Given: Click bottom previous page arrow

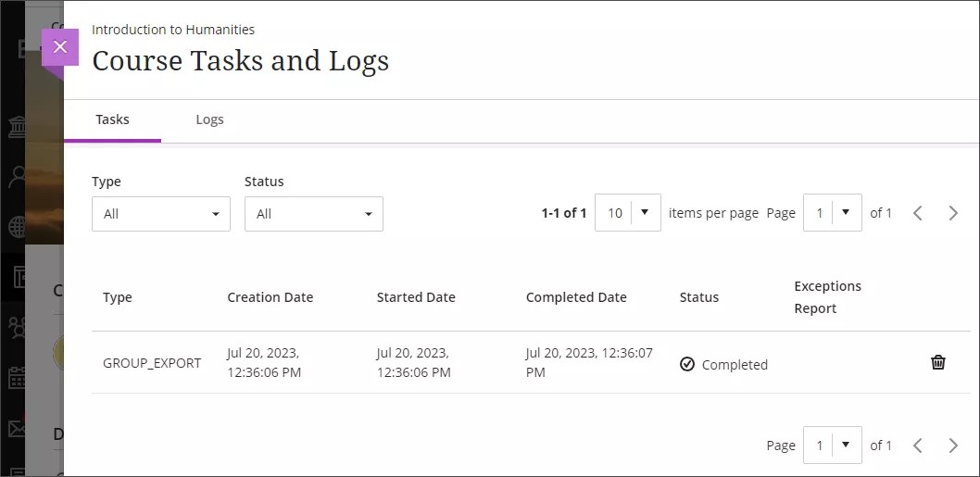Looking at the screenshot, I should pos(917,446).
